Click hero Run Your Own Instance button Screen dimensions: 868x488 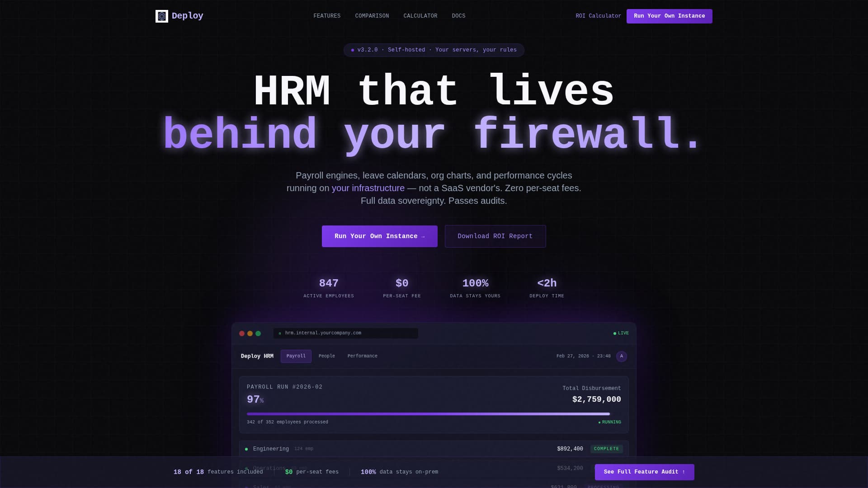click(379, 236)
